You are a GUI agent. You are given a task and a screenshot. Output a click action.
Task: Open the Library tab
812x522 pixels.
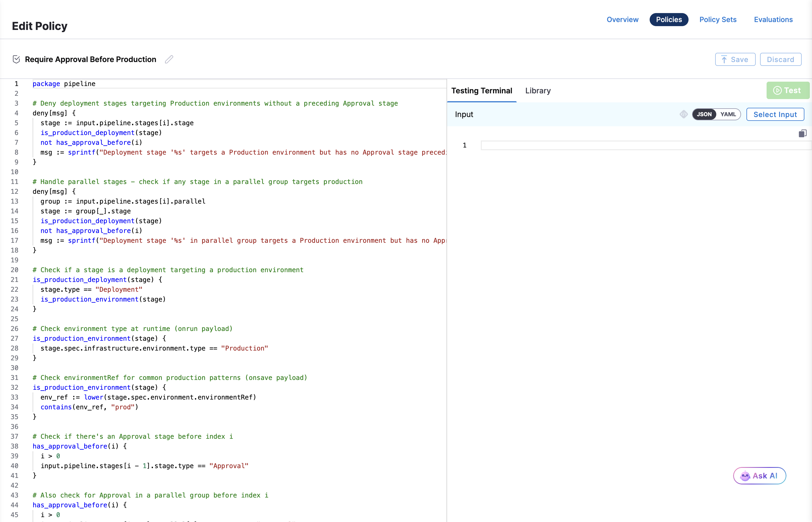point(538,91)
